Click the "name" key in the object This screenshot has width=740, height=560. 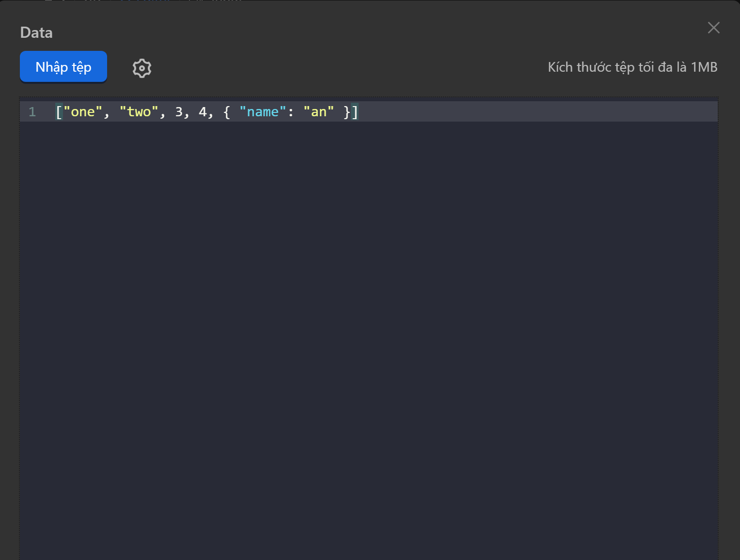(263, 112)
